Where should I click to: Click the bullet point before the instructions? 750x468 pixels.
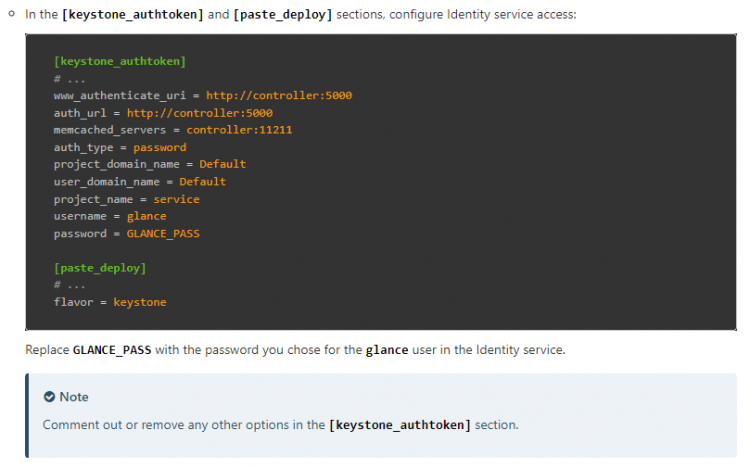coord(11,14)
